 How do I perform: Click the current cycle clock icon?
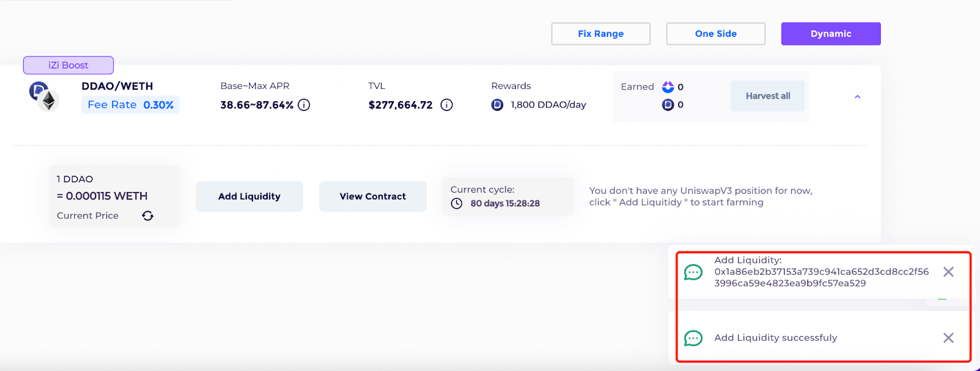[x=456, y=204]
